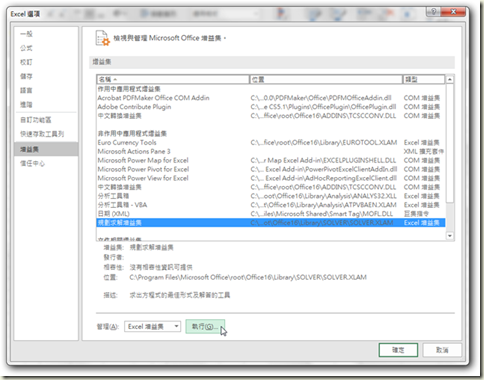The image size is (484, 380).
Task: Switch to the 校訂 category
Action: click(x=26, y=62)
